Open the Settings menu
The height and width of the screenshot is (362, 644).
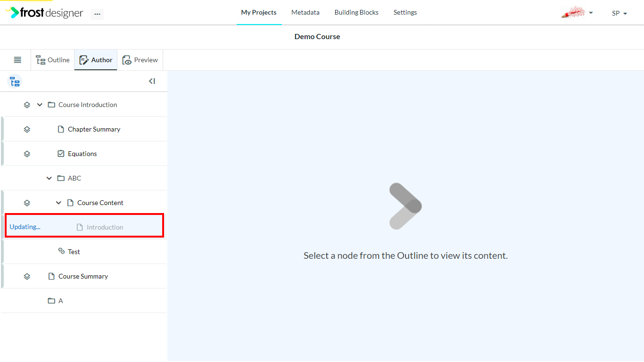405,12
